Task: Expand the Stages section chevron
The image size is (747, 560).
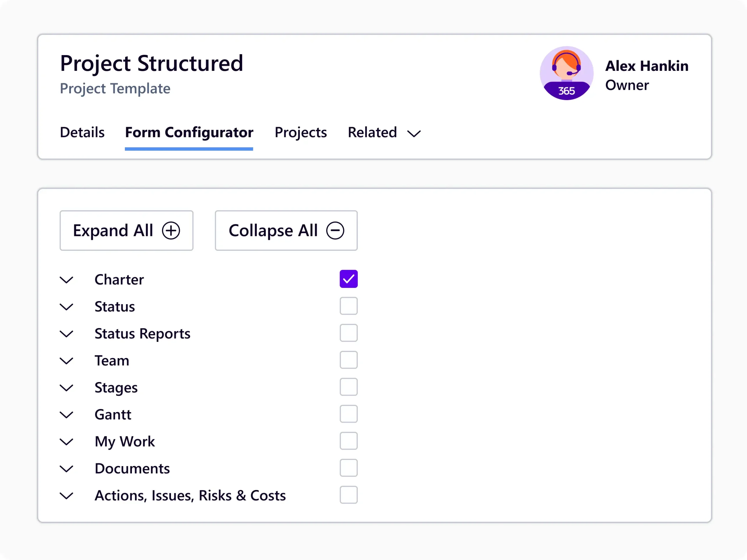Action: tap(67, 388)
